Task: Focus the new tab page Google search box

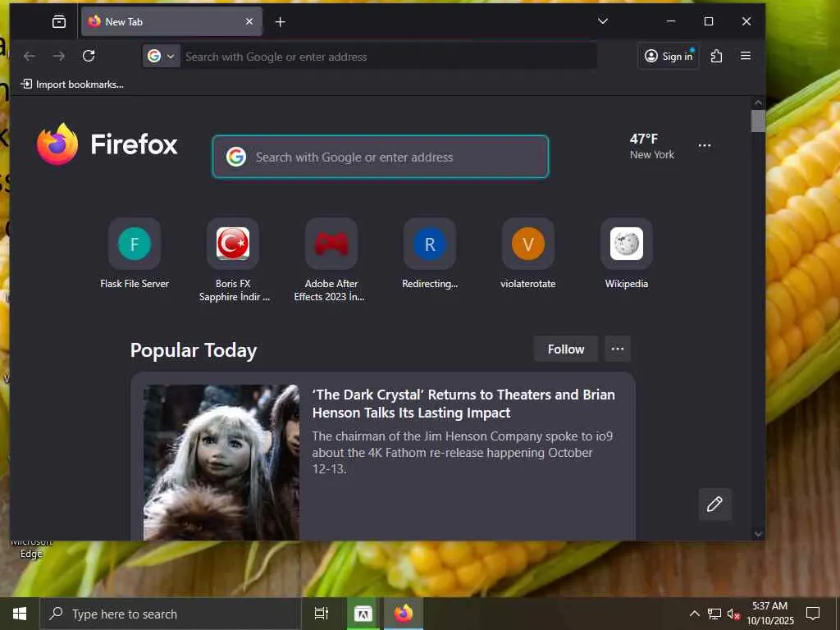Action: click(381, 157)
